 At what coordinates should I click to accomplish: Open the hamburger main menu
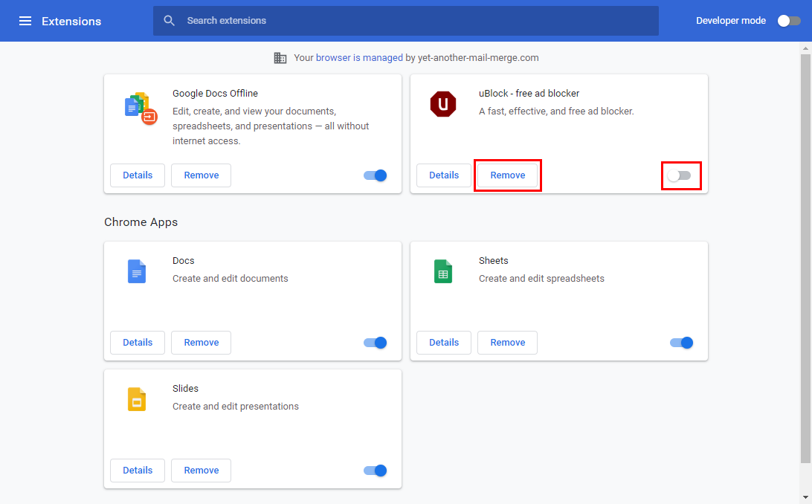tap(25, 21)
